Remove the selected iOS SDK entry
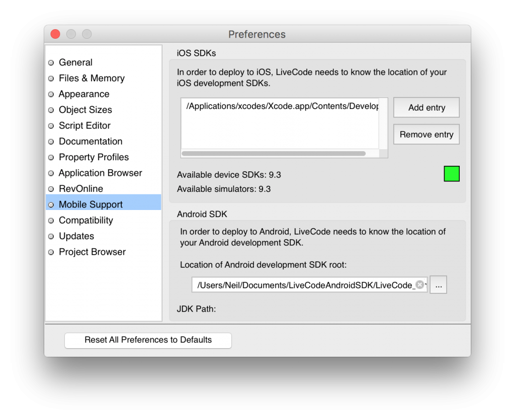515x420 pixels. pos(426,134)
